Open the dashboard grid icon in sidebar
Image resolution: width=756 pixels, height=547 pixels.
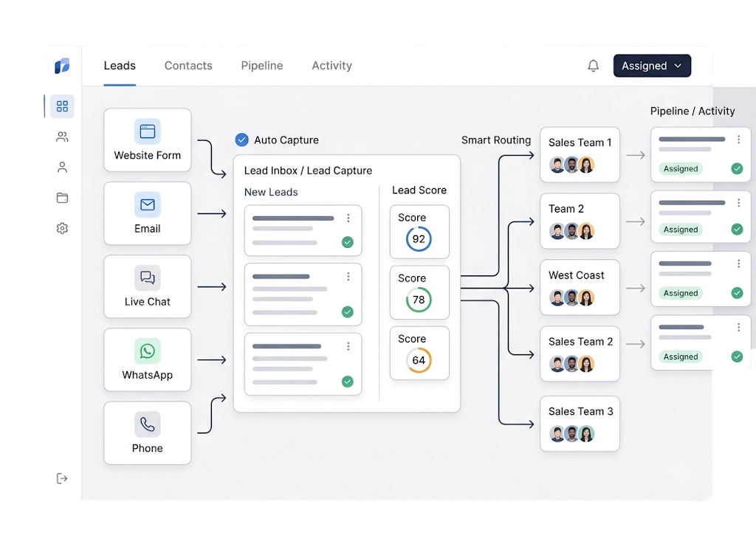(x=62, y=106)
